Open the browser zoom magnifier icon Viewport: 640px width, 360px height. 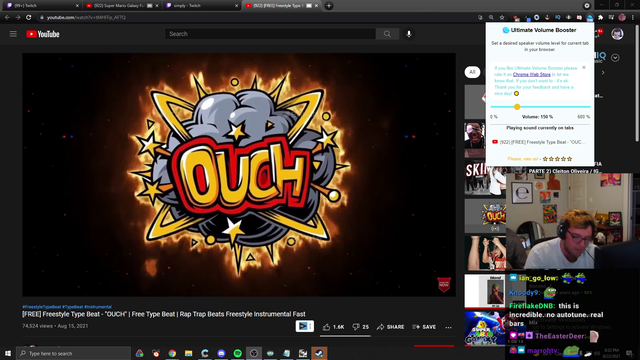[491, 18]
